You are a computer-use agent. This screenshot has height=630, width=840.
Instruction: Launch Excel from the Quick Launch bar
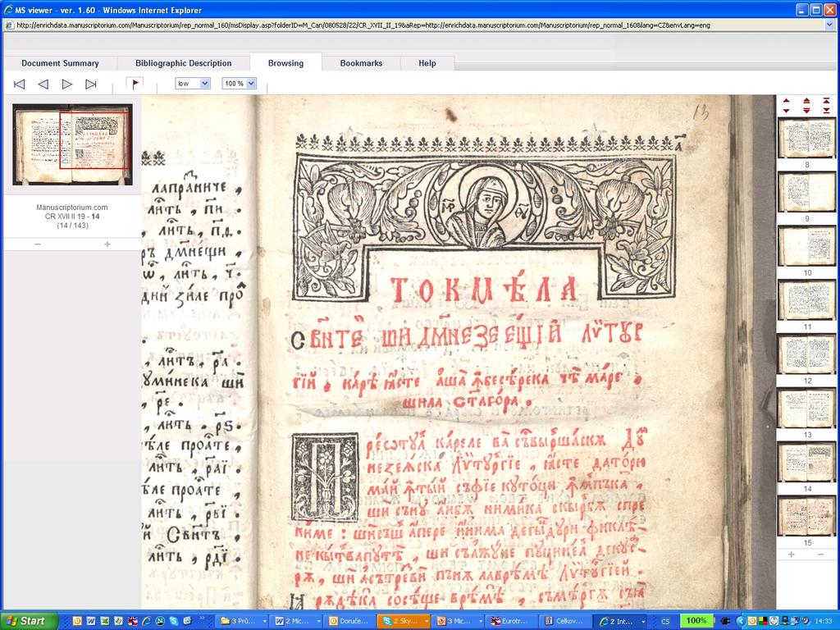coord(105,622)
